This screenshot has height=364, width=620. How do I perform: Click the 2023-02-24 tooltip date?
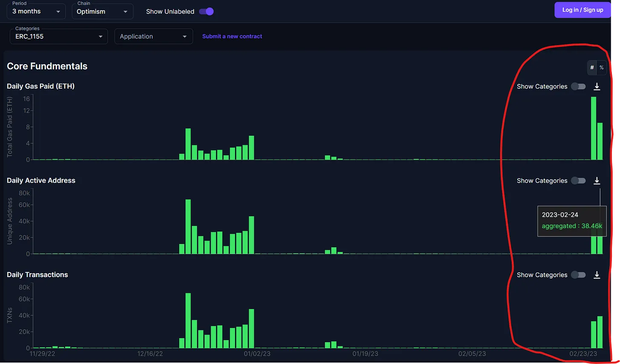coord(560,215)
